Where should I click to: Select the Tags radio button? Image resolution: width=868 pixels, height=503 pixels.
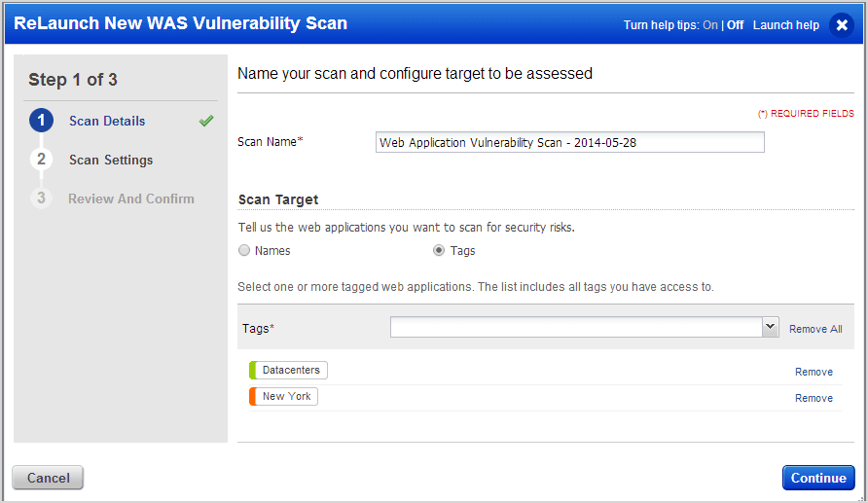439,251
